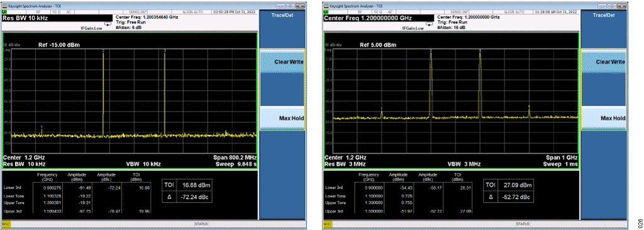The image size is (644, 230).
Task: Click Keysight app icon in left window title
Action: 5,6
